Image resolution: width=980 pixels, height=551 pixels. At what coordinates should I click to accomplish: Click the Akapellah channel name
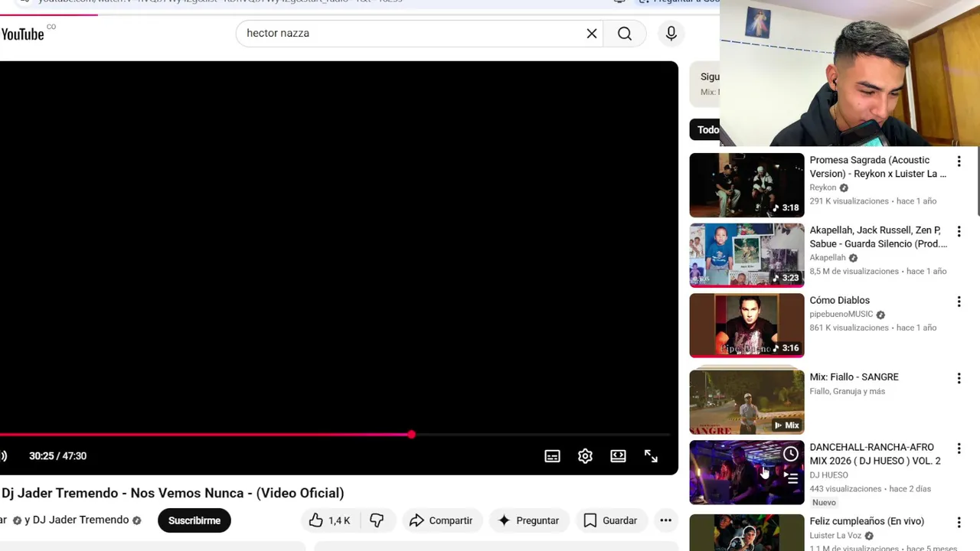click(828, 258)
